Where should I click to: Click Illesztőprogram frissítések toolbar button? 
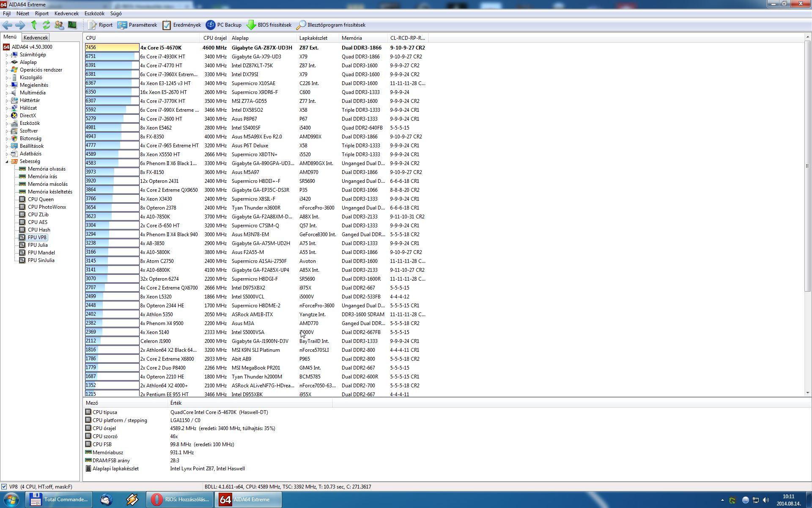(x=331, y=25)
